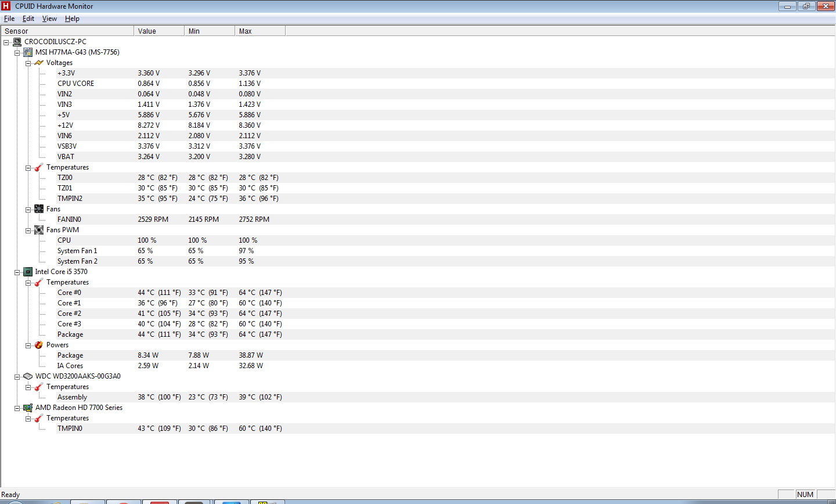
Task: Click the Sensor column header
Action: click(67, 31)
